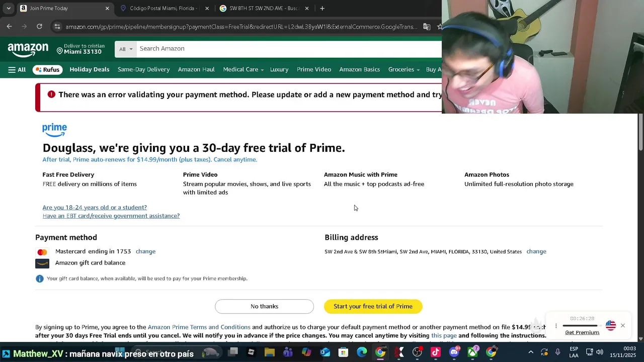Click the Amazon logo
The image size is (644, 362).
pyautogui.click(x=28, y=49)
